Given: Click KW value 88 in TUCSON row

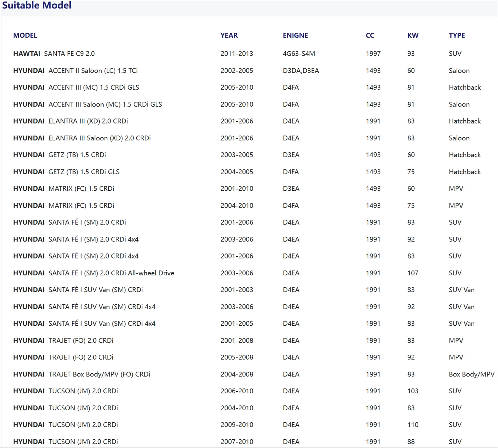Looking at the screenshot, I should click(411, 441).
